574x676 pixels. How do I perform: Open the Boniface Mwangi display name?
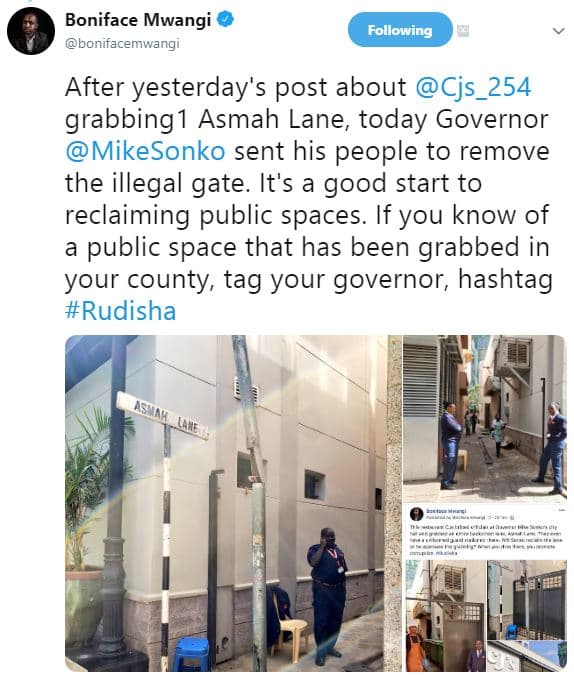click(x=138, y=20)
